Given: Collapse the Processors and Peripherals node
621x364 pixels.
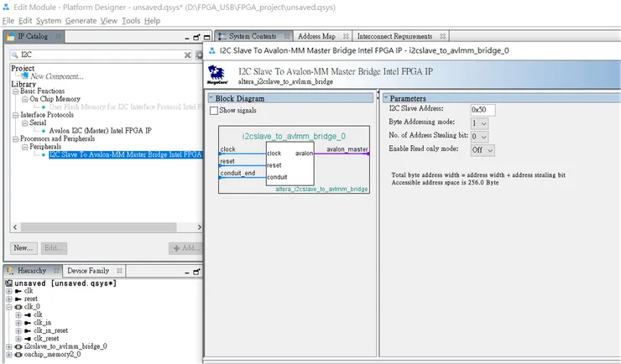Looking at the screenshot, I should pos(15,139).
